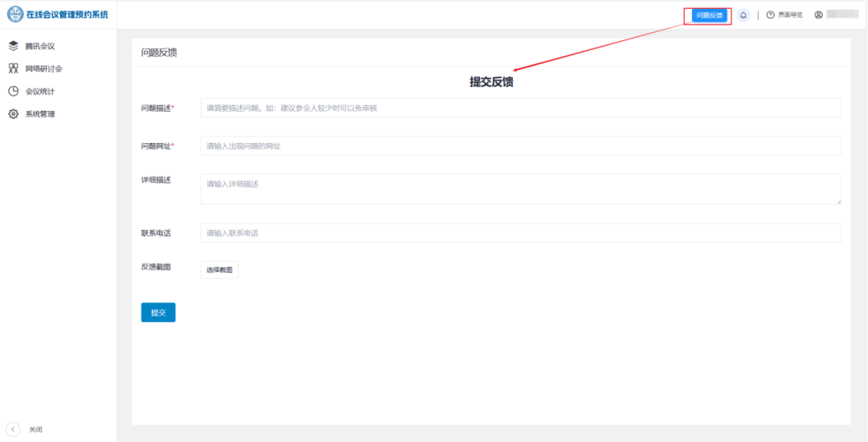
Task: Click the network seminar people icon
Action: coord(14,68)
